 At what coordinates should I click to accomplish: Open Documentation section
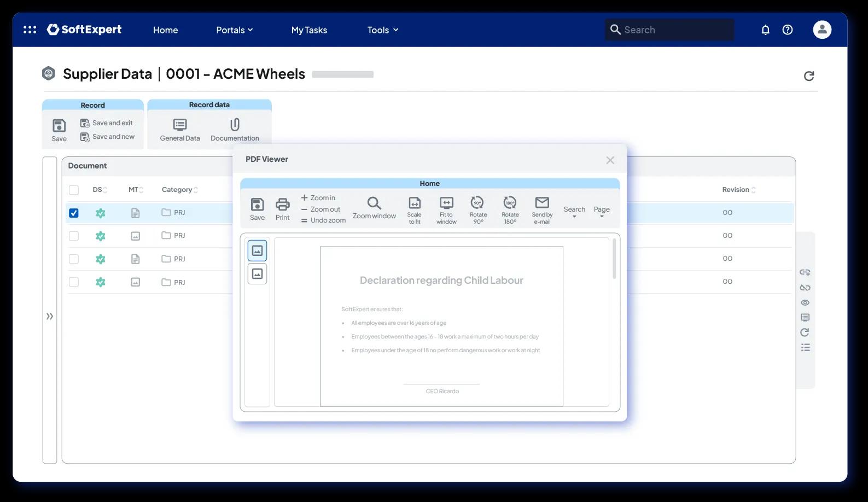[235, 130]
